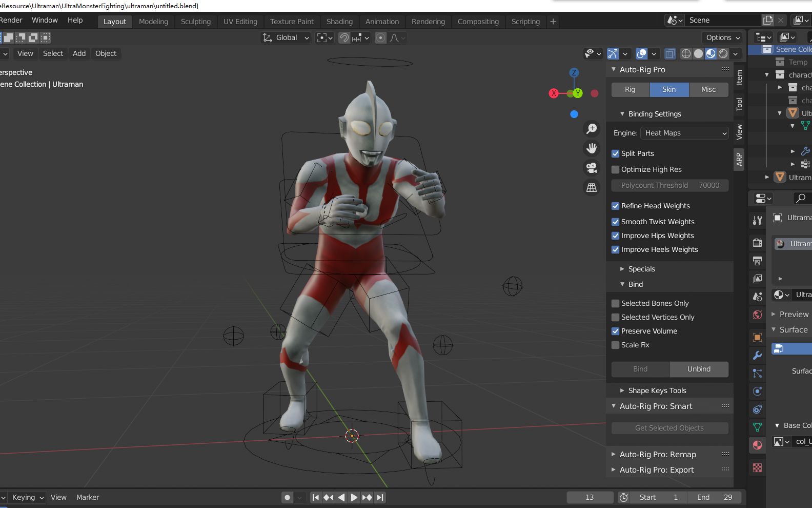This screenshot has width=812, height=508.
Task: Open the Render properties tab icon
Action: 757,243
